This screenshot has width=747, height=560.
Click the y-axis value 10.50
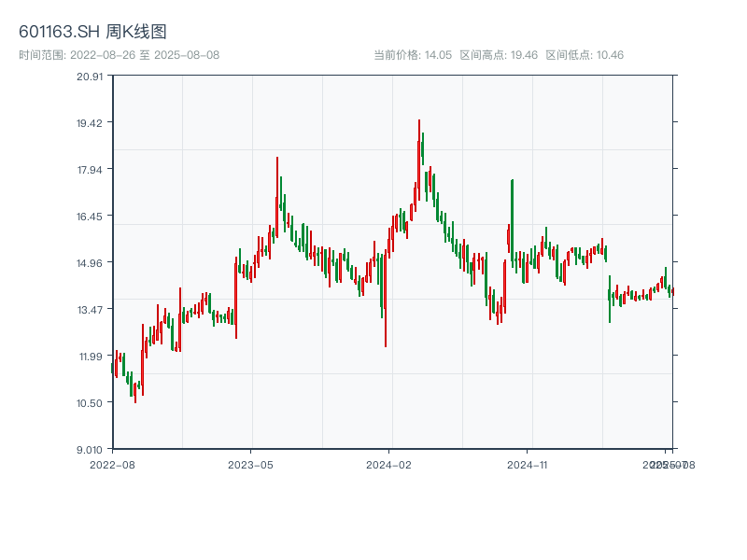[x=90, y=403]
